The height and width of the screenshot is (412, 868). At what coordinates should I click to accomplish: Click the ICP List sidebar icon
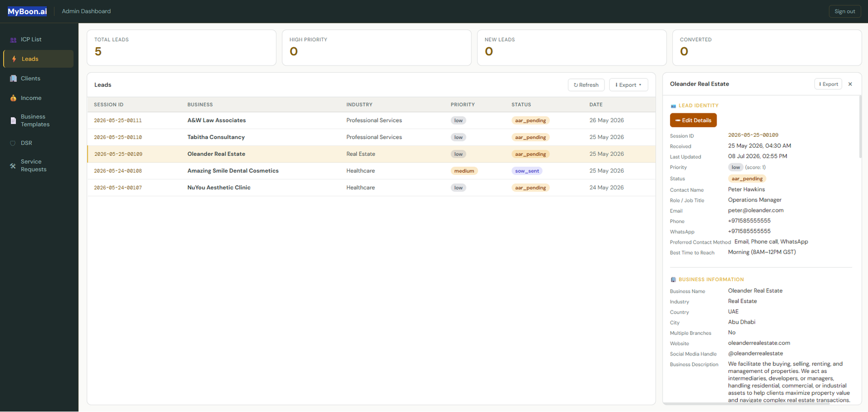coord(13,40)
